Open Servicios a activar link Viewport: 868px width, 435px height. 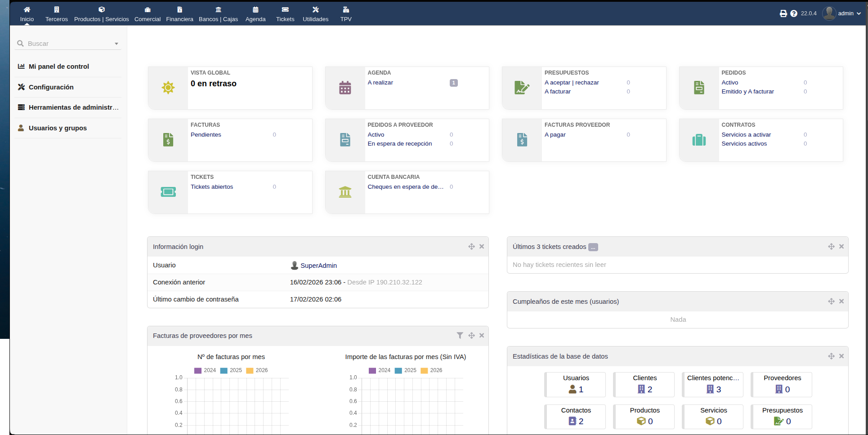coord(746,135)
